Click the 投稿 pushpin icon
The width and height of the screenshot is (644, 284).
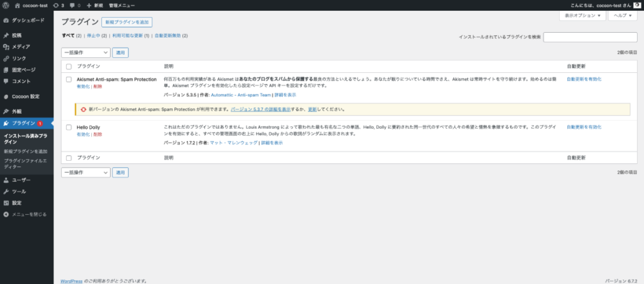point(6,35)
